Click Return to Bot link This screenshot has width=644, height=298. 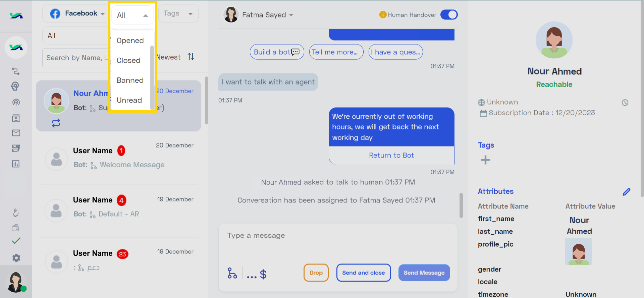click(391, 155)
